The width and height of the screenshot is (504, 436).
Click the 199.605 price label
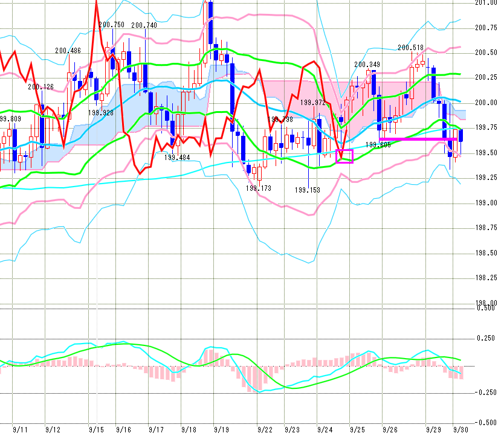click(378, 145)
